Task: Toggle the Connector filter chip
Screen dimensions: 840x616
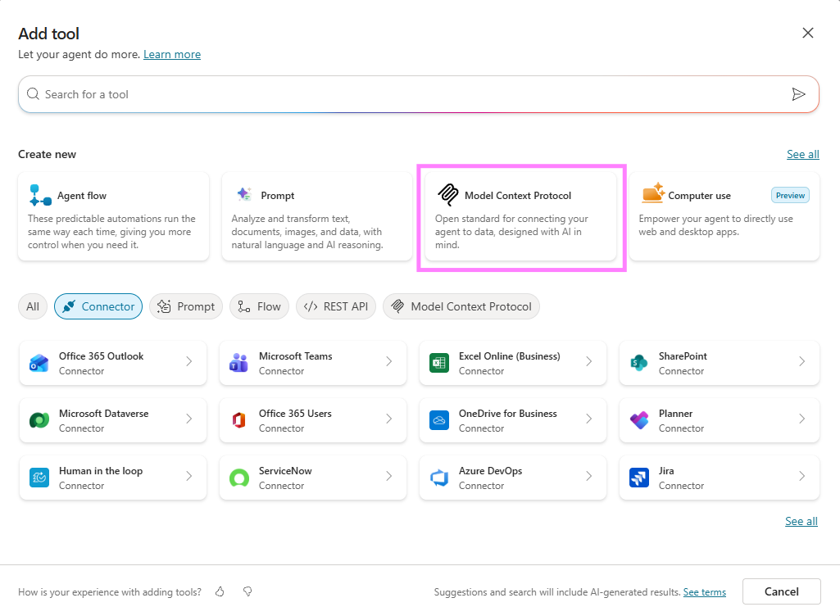Action: tap(98, 306)
